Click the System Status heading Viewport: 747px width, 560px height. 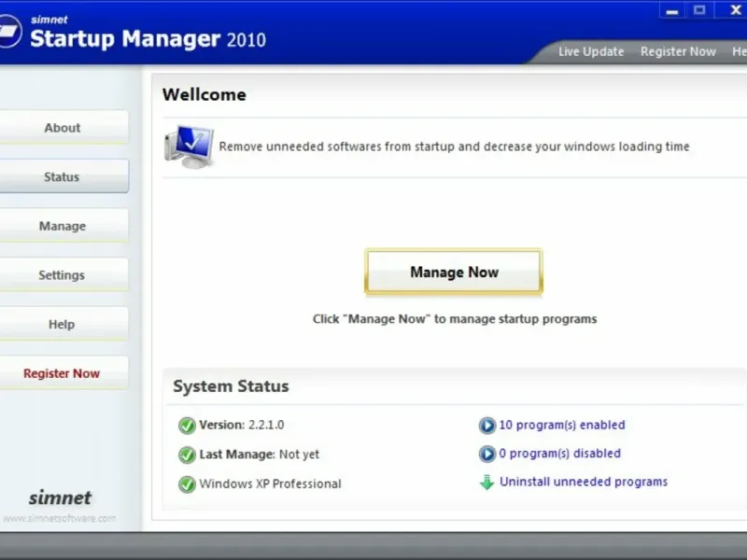pos(231,386)
